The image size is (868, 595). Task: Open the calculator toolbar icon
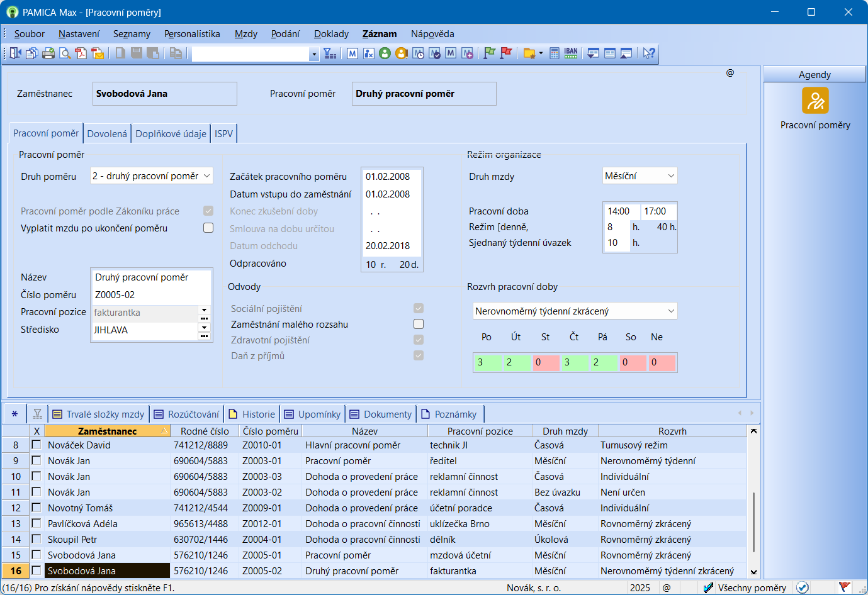tap(555, 53)
